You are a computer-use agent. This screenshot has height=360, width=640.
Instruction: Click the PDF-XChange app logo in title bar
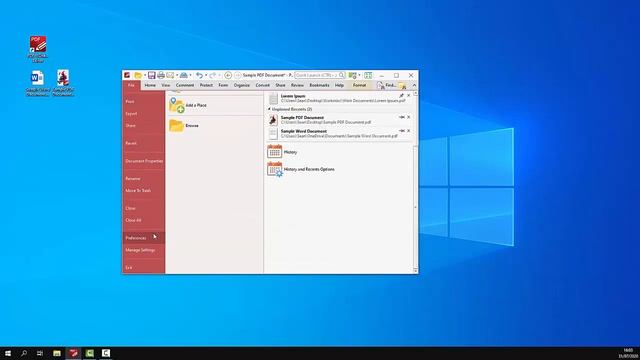coord(127,75)
